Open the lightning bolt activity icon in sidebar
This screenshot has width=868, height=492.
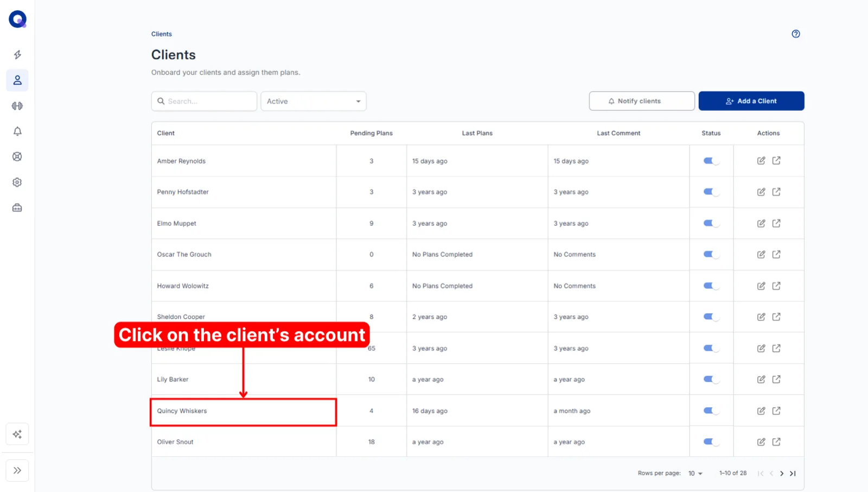(17, 54)
